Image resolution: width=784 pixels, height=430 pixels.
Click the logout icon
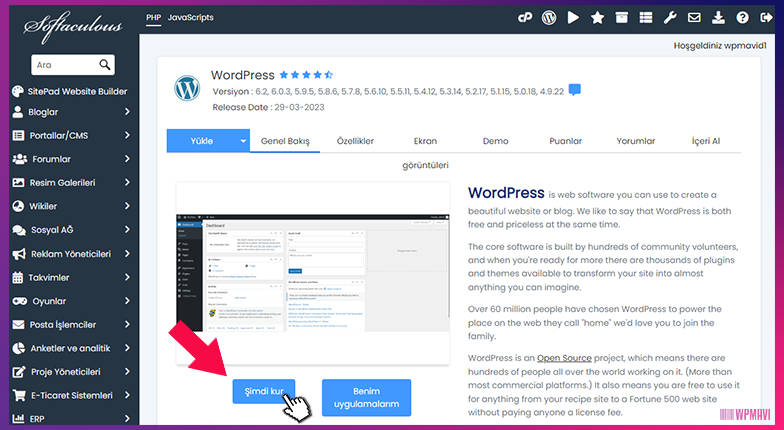(766, 18)
